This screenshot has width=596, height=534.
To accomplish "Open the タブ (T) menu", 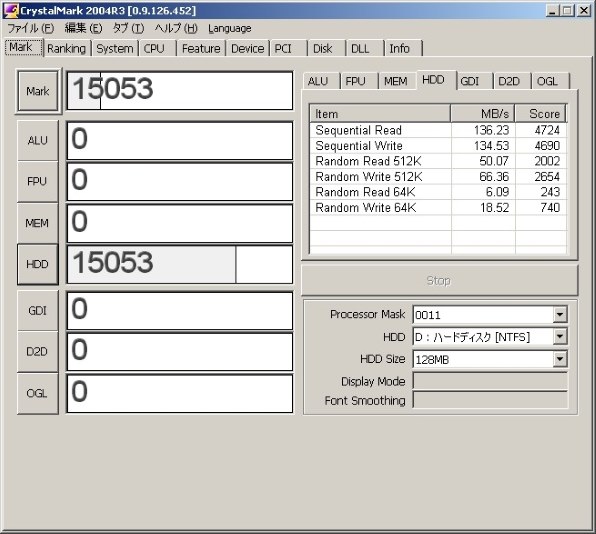I will pos(128,28).
